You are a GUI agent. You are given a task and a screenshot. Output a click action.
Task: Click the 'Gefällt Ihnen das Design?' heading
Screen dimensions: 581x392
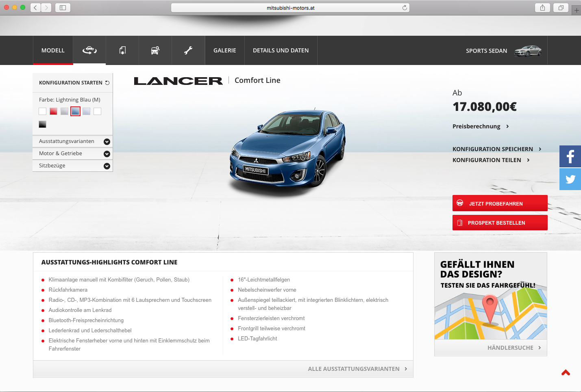(477, 269)
